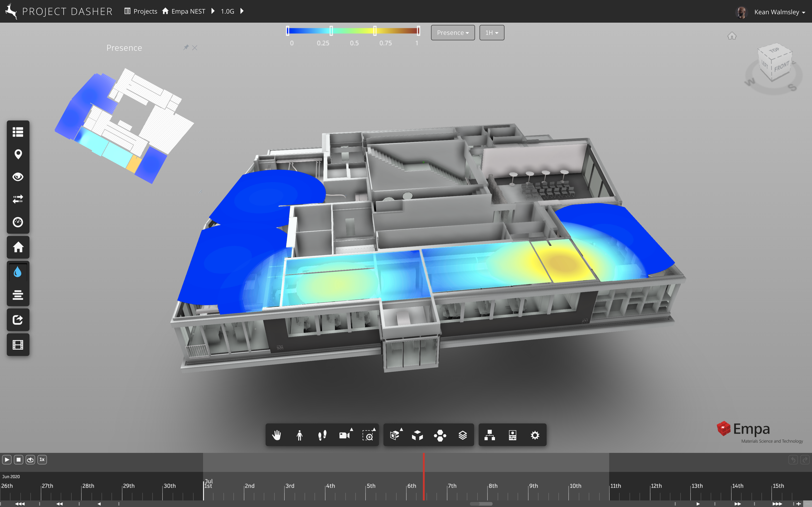Click the Camera interactions icon
Image resolution: width=812 pixels, height=507 pixels.
[x=345, y=435]
